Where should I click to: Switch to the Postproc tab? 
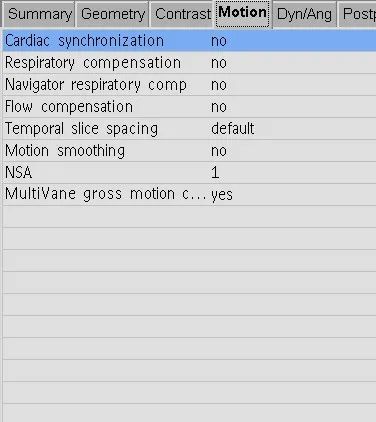coord(358,14)
